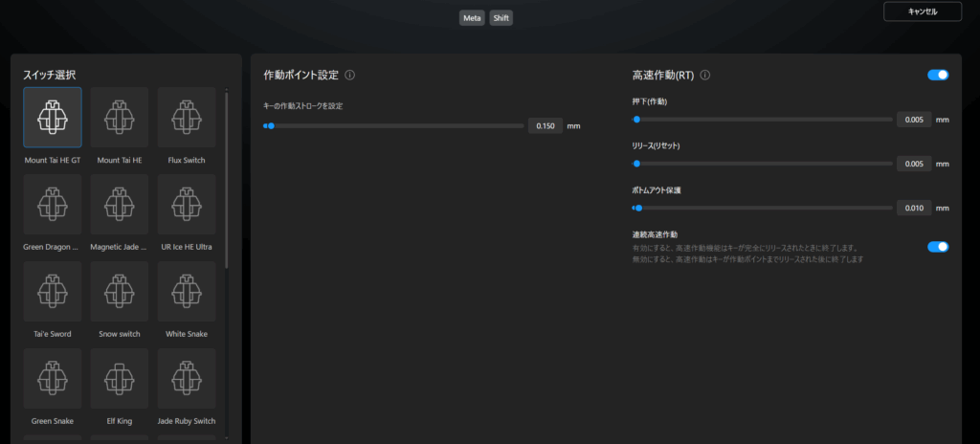Select the Snow switch icon

(x=120, y=291)
